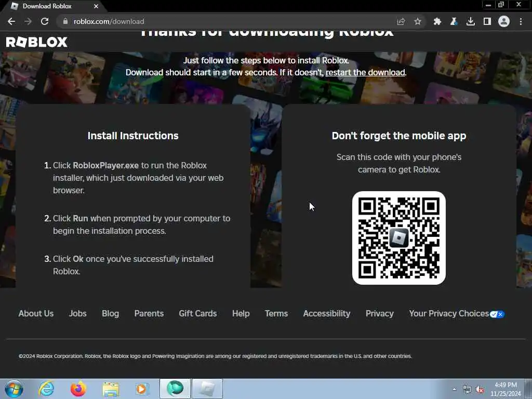This screenshot has height=399, width=532.
Task: Open the Chrome profile avatar
Action: 504,21
